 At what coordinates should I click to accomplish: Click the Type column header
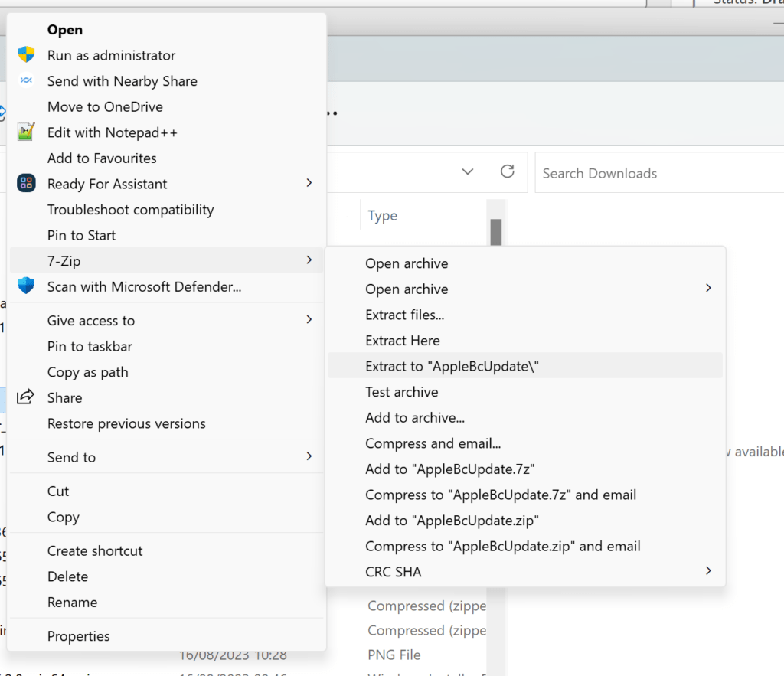(383, 215)
